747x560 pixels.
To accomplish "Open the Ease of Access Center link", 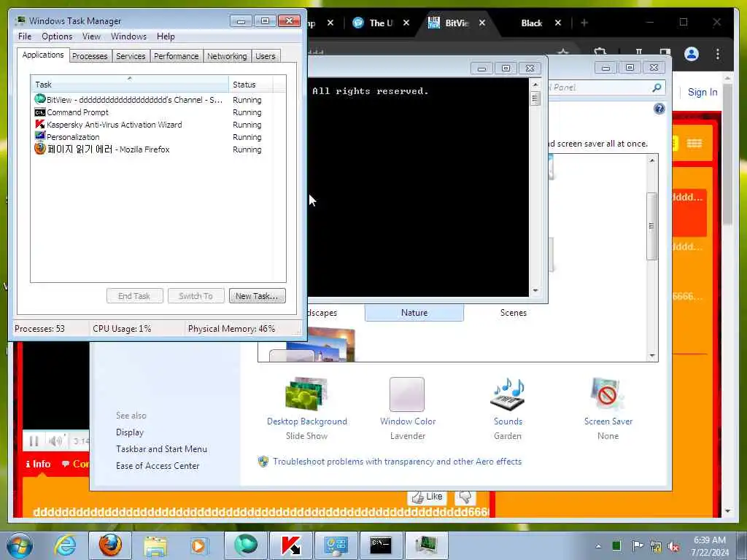I will (158, 466).
